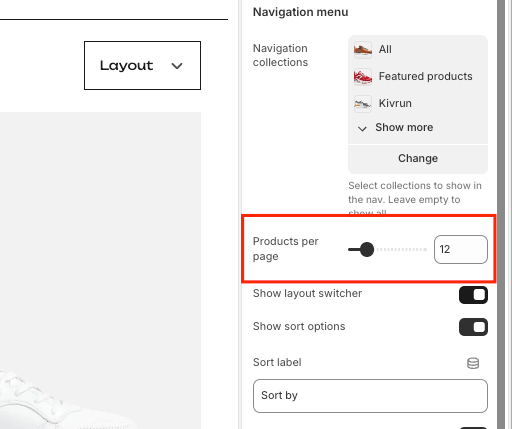Click the Kivrun collection thumbnail
This screenshot has width=512, height=429.
pos(363,104)
